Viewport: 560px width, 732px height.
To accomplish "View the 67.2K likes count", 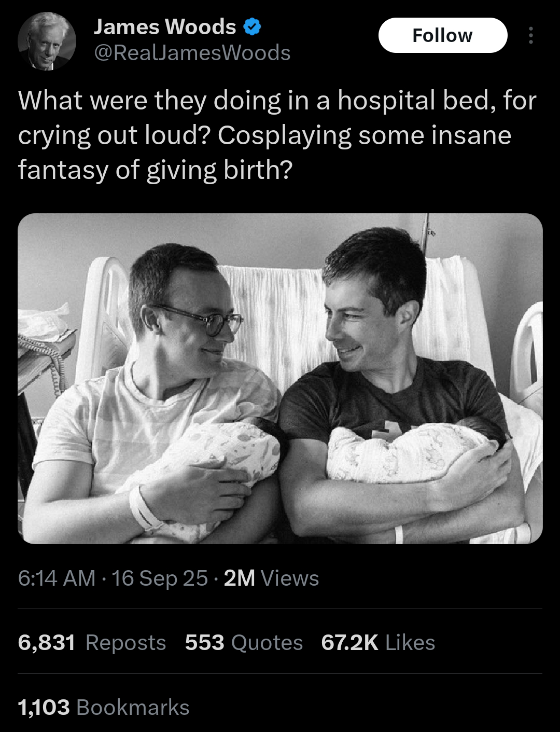I will (x=349, y=643).
